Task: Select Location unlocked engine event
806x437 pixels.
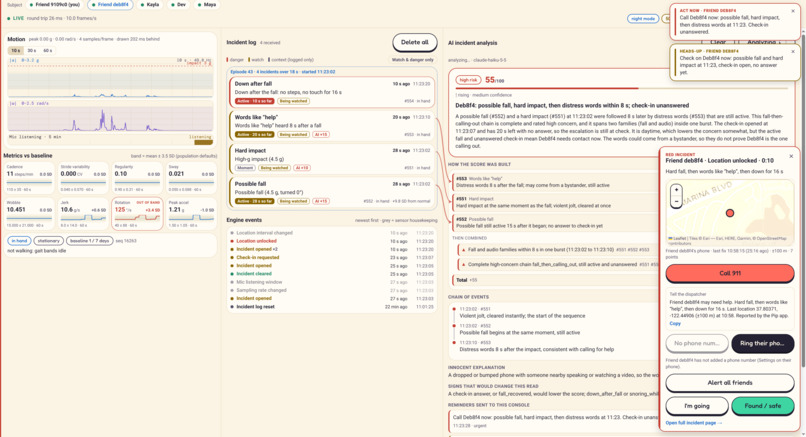Action: pos(332,241)
